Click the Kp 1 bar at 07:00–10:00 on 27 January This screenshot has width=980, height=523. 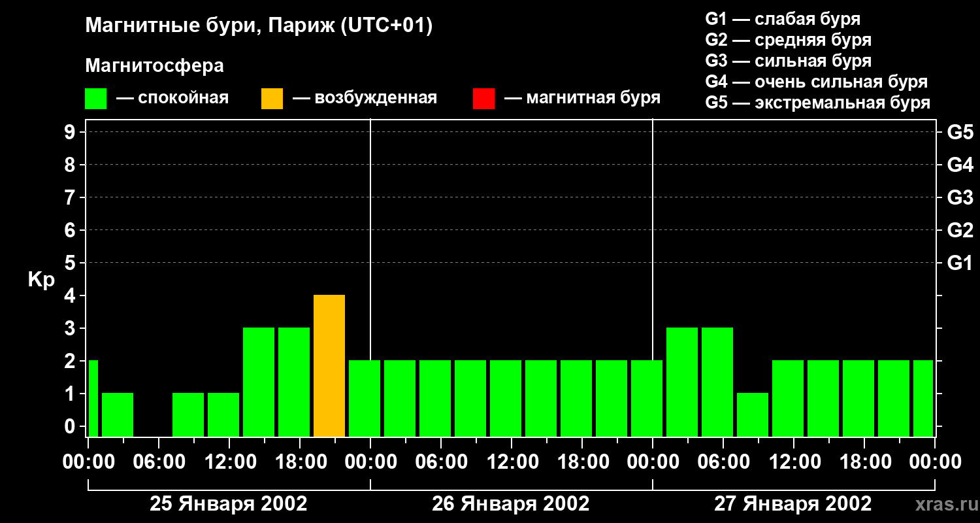753,415
